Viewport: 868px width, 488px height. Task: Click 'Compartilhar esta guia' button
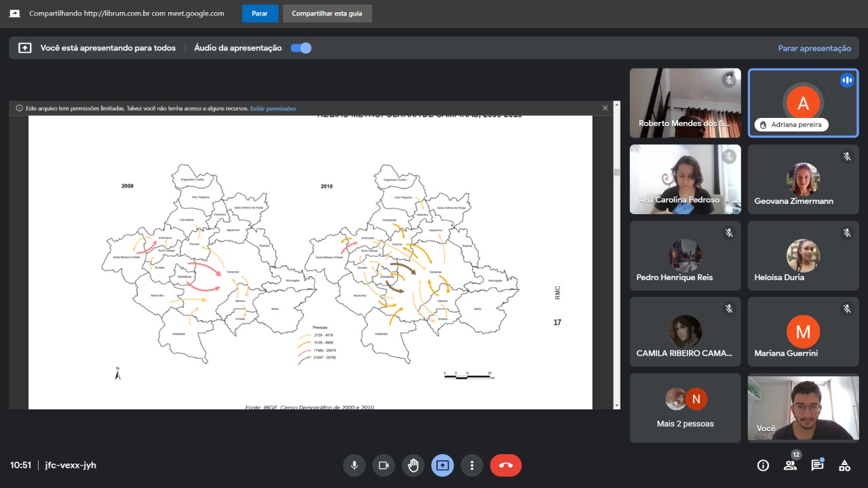327,14
